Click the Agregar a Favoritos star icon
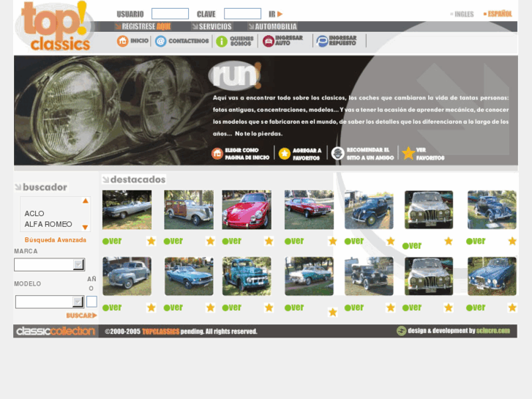Viewport: 532px width, 399px height. (x=285, y=154)
